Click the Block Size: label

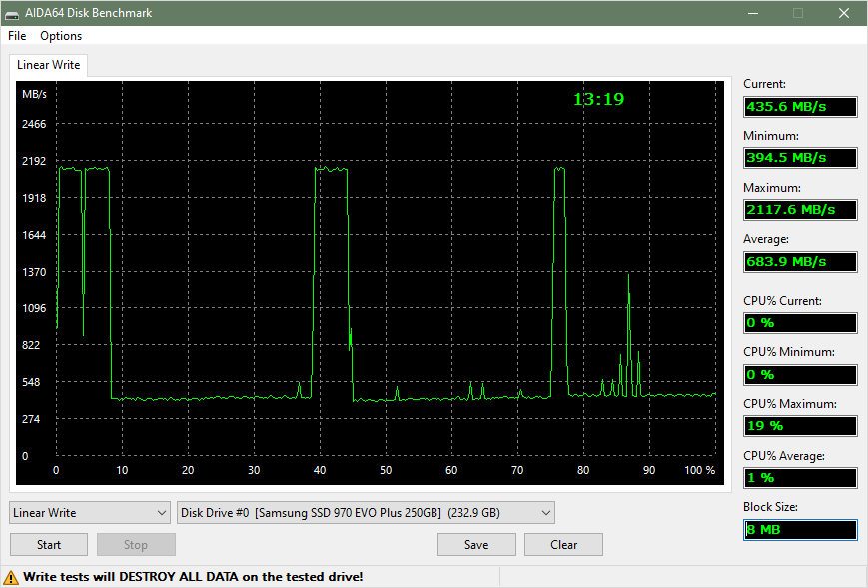tap(769, 507)
